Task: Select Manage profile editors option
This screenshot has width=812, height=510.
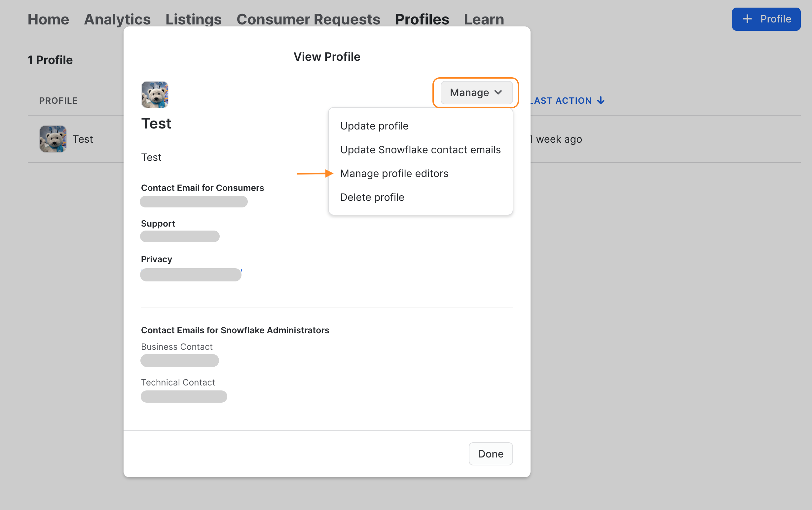Action: tap(394, 173)
